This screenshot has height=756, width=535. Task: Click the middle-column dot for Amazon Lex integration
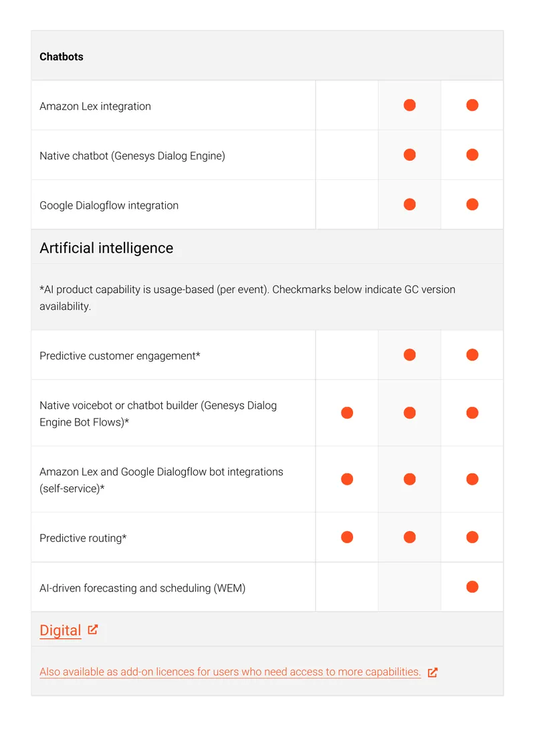pyautogui.click(x=410, y=105)
